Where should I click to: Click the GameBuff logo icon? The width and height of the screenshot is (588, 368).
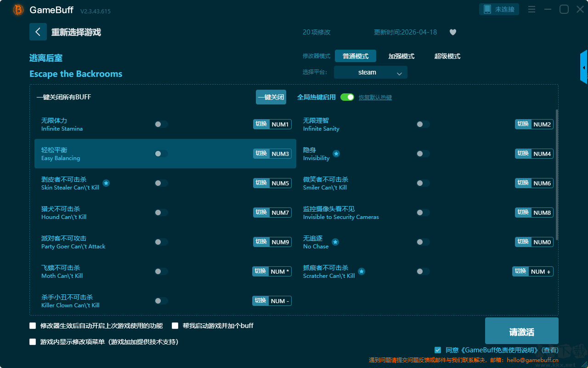click(x=18, y=10)
